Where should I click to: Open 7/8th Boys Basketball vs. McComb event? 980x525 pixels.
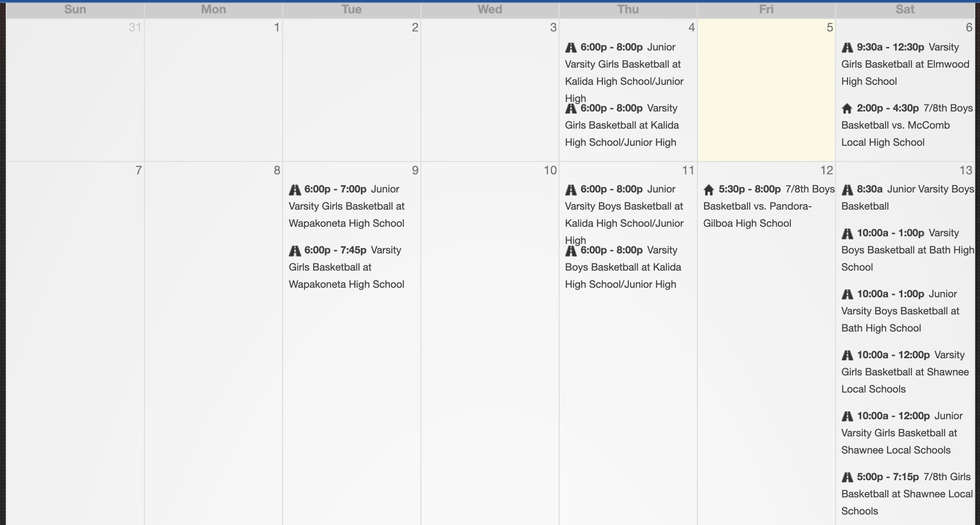tap(907, 125)
